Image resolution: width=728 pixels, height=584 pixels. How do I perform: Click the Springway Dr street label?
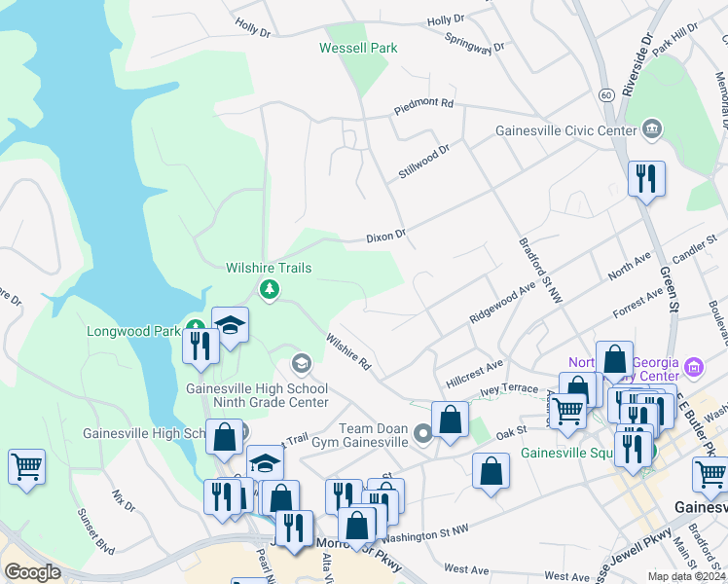pyautogui.click(x=475, y=43)
